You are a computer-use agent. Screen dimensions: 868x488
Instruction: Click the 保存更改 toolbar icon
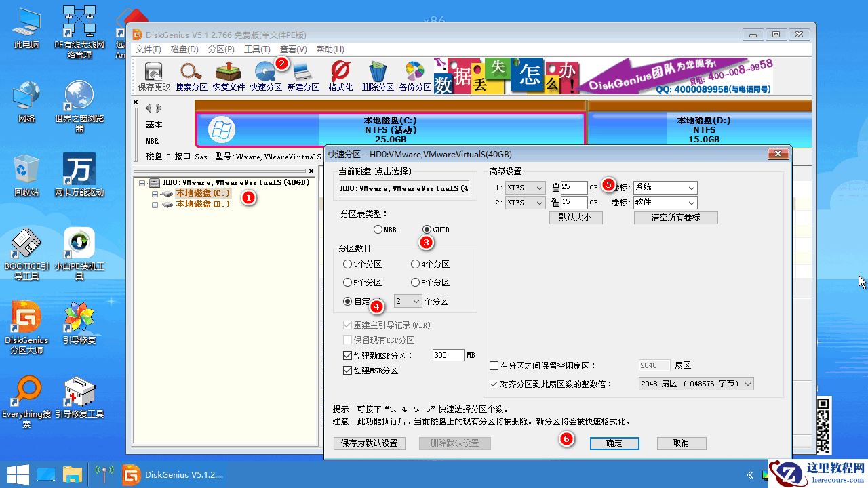(x=153, y=75)
